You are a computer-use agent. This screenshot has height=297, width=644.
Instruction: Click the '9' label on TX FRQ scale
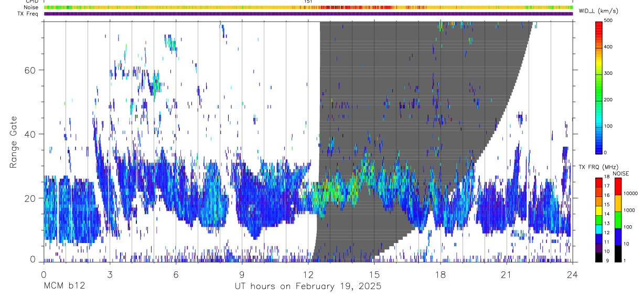point(608,261)
